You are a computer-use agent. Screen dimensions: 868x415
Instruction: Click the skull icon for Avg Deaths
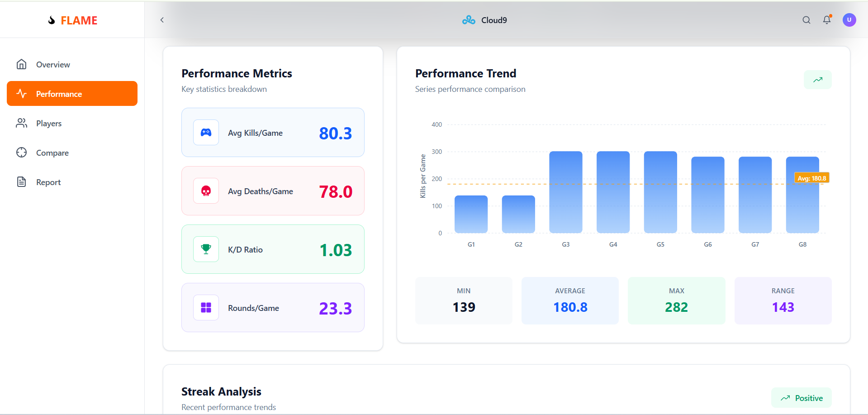pos(206,191)
